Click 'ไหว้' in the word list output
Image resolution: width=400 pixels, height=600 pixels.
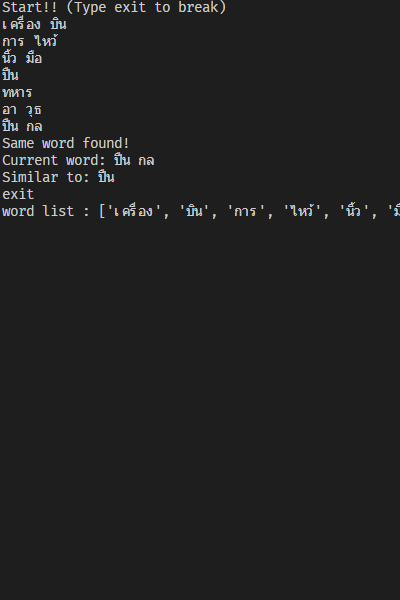tap(302, 211)
